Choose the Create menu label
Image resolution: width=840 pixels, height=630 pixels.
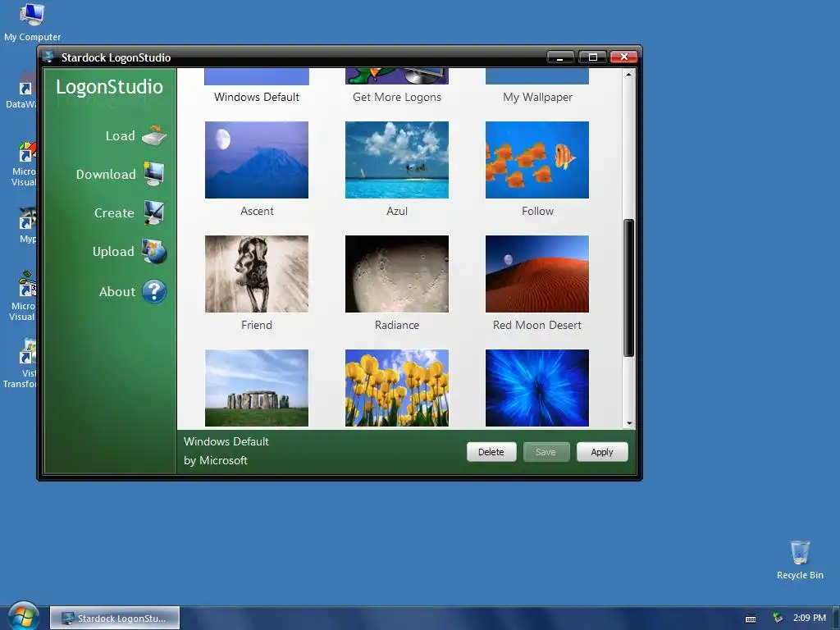coord(114,213)
